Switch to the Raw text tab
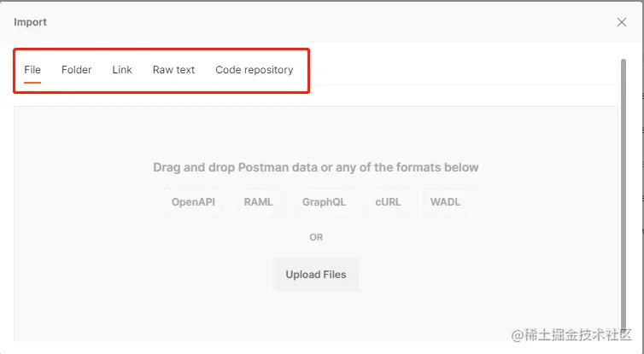The image size is (644, 354). (x=173, y=70)
